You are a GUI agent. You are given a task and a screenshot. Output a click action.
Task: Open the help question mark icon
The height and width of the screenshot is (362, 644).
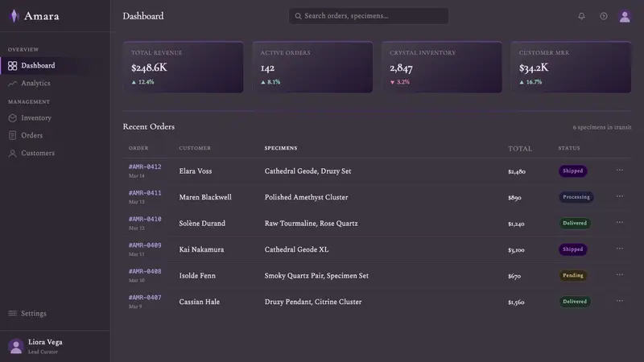pyautogui.click(x=603, y=16)
